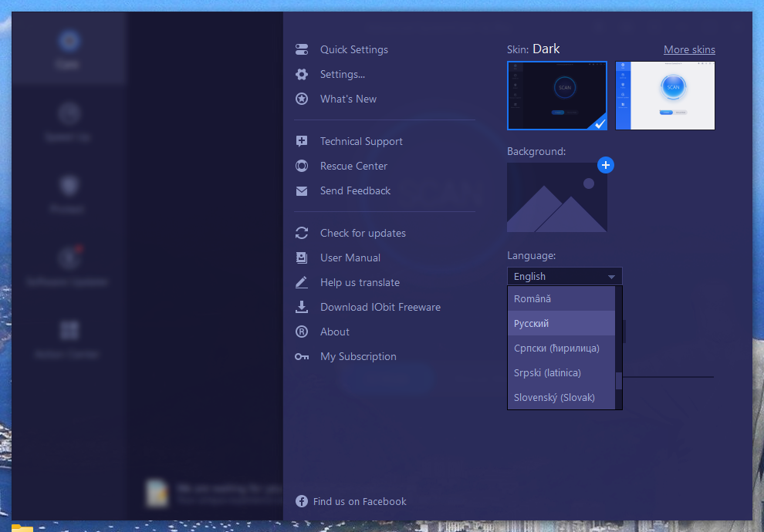Click the Settings gear icon
764x532 pixels.
coord(302,74)
